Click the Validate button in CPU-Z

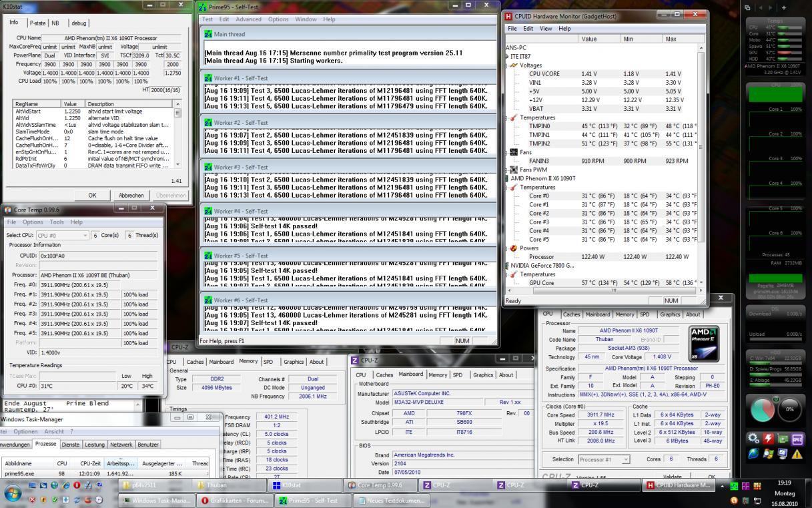(673, 477)
